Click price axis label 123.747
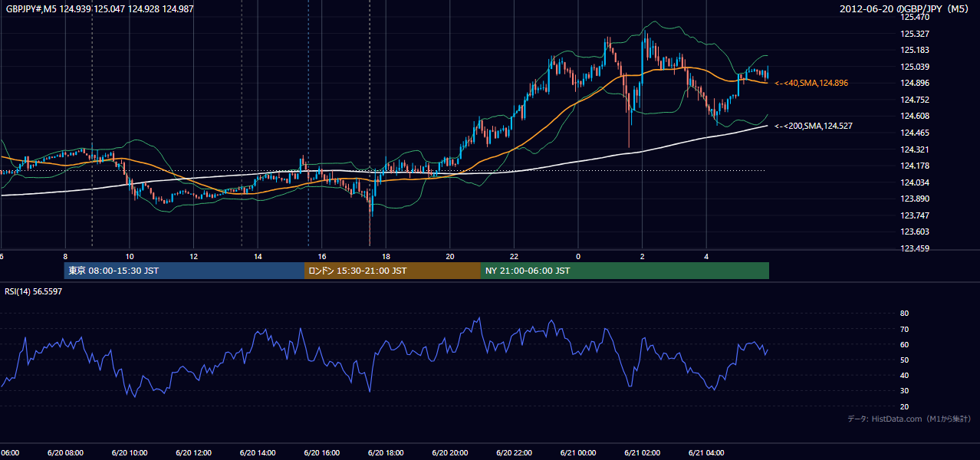Image resolution: width=980 pixels, height=460 pixels. click(x=915, y=215)
